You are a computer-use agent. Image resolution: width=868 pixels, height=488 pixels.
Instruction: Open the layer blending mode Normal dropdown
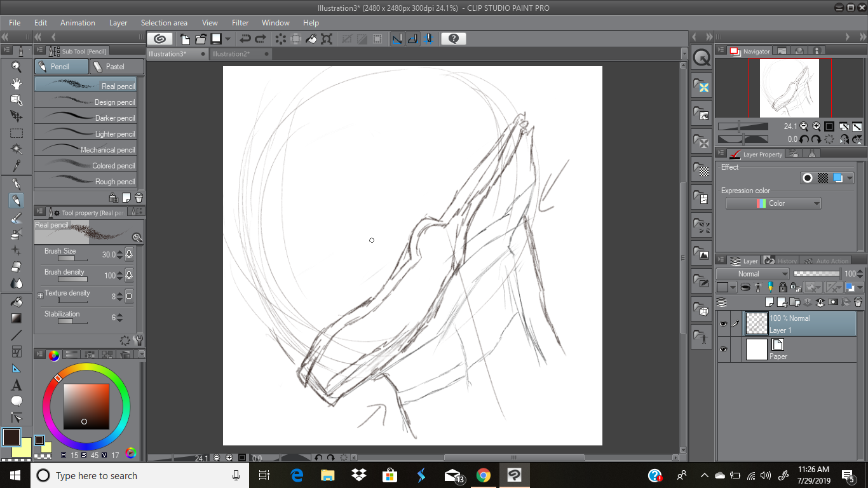click(752, 274)
